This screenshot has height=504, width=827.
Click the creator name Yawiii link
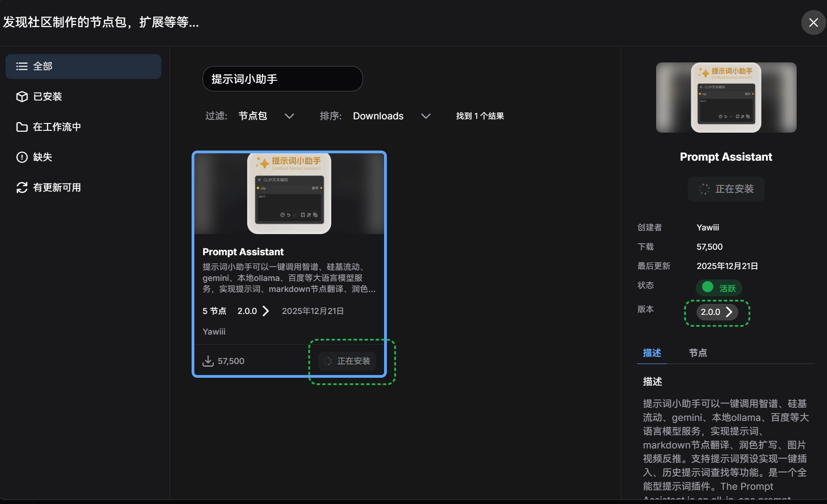click(x=708, y=227)
